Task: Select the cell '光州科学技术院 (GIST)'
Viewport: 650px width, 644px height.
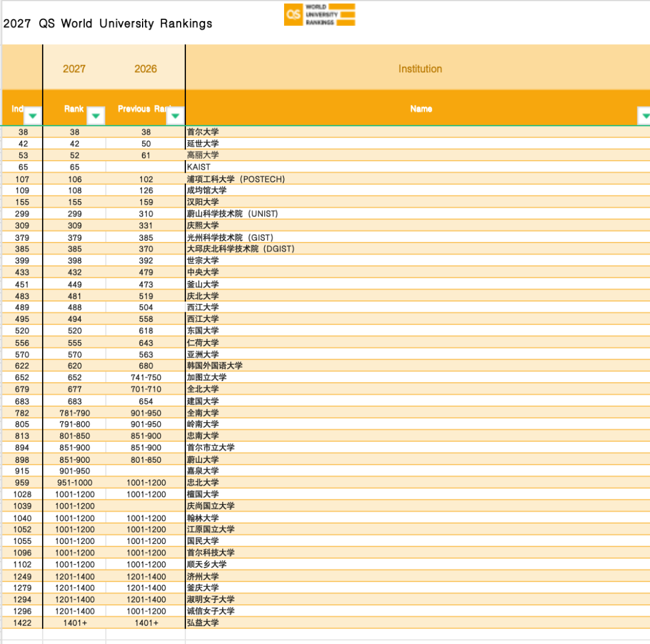Action: (x=418, y=237)
